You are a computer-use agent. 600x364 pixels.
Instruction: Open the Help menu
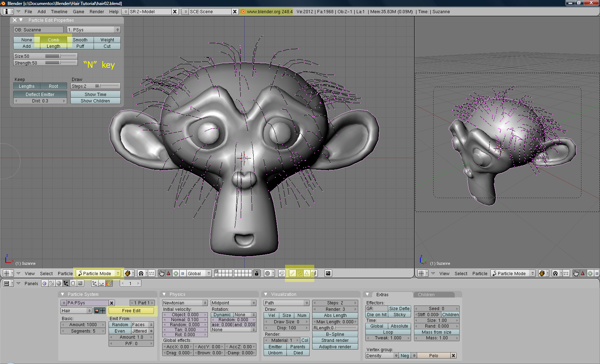pos(114,12)
